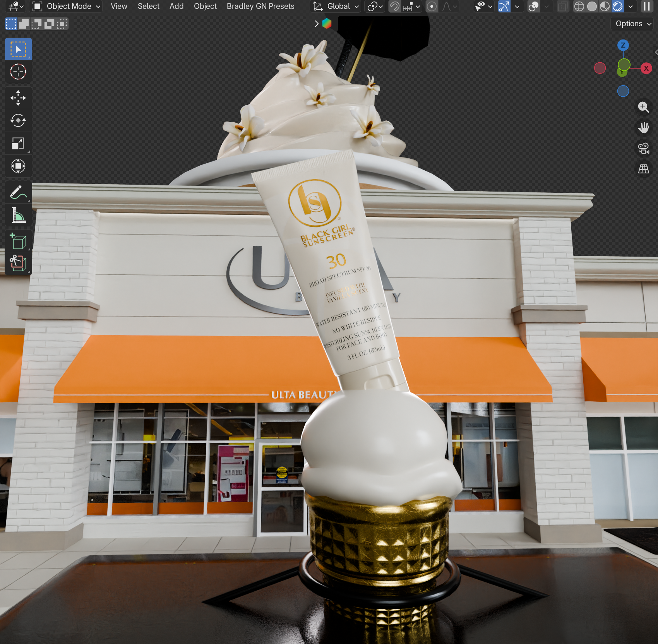Click the scissors-and-cube tool icon
This screenshot has height=644, width=658.
pos(18,264)
